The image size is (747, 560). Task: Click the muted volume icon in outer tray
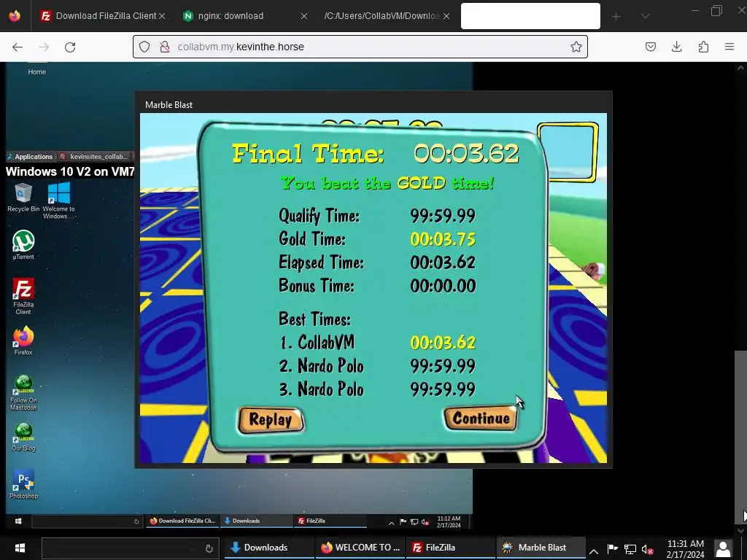[x=647, y=550]
